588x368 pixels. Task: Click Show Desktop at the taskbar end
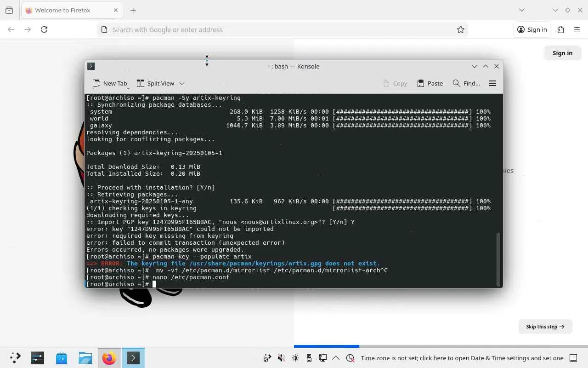click(573, 358)
